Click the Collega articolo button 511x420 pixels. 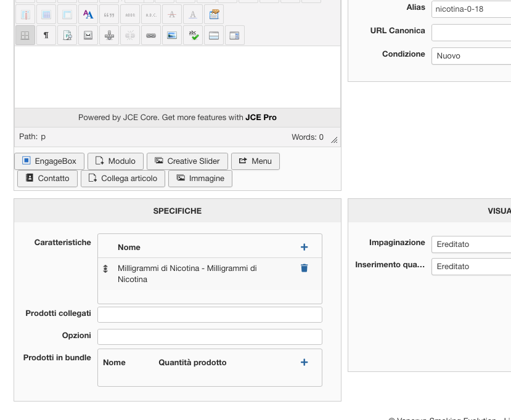(123, 179)
